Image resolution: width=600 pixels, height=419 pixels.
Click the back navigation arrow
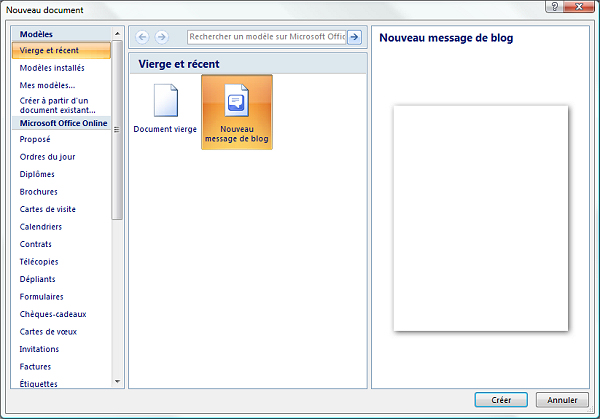click(x=142, y=37)
